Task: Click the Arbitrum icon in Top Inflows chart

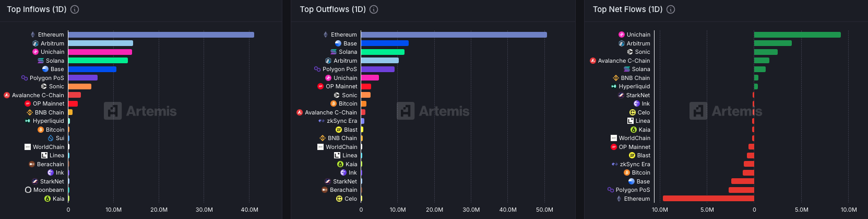Action: (35, 43)
